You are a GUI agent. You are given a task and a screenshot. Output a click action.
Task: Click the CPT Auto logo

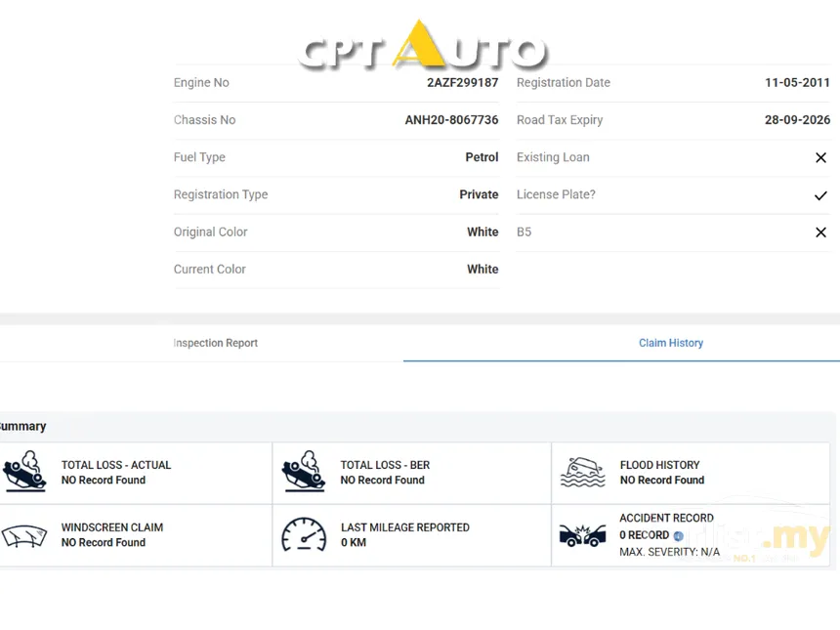click(x=423, y=46)
